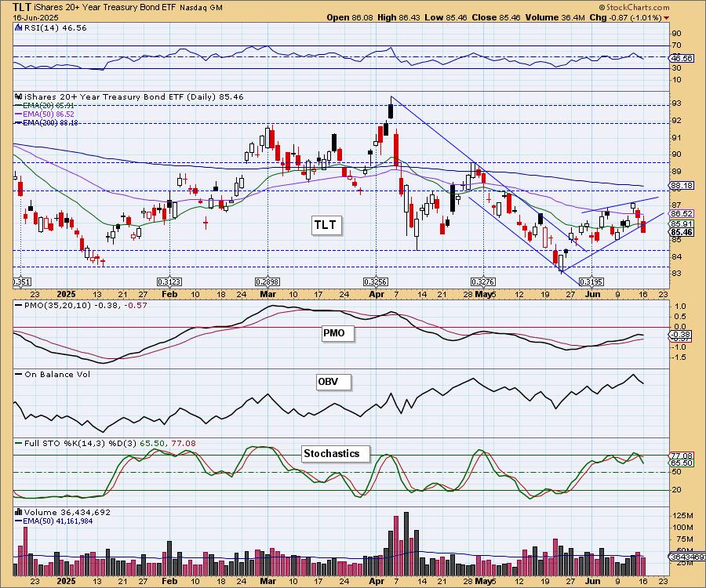Click the Nasdaq GM exchange label
This screenshot has width=706, height=588.
(x=201, y=8)
